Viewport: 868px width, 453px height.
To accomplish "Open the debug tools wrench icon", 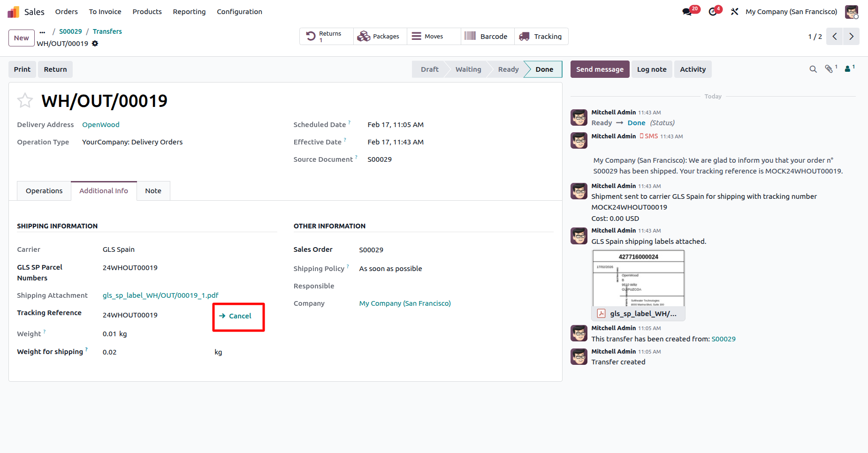I will coord(735,12).
